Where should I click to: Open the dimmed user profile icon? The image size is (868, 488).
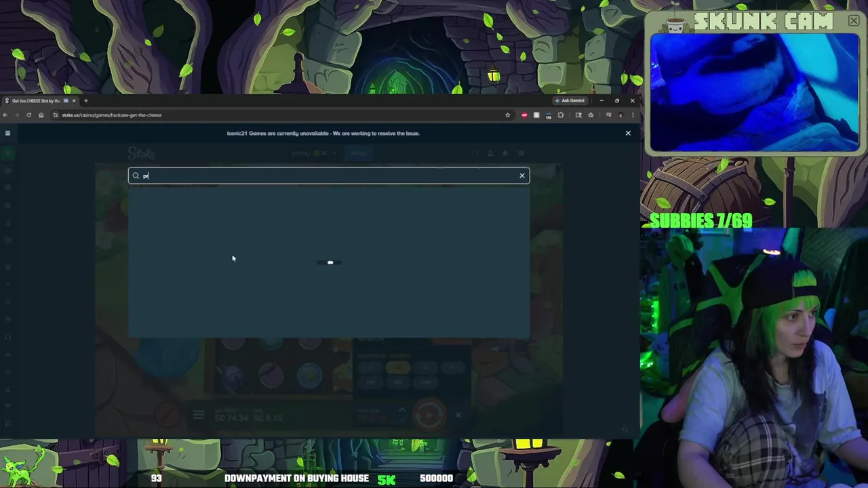point(490,153)
